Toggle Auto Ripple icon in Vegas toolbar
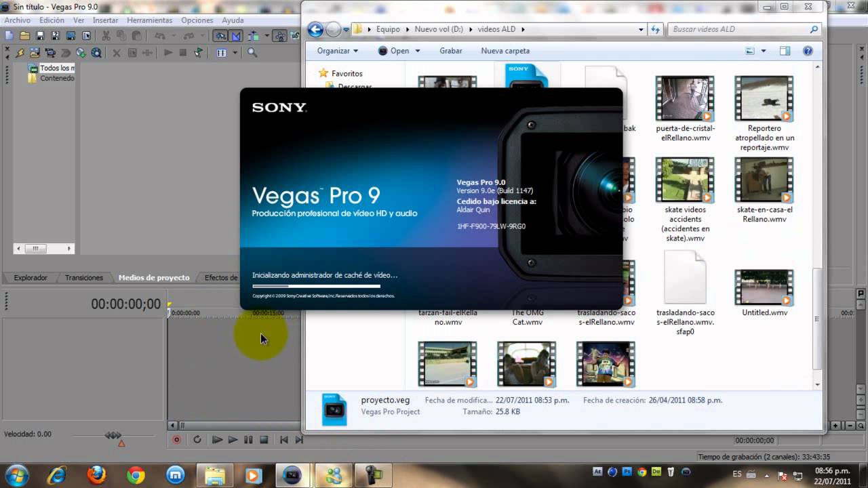This screenshot has width=868, height=488. tap(254, 36)
